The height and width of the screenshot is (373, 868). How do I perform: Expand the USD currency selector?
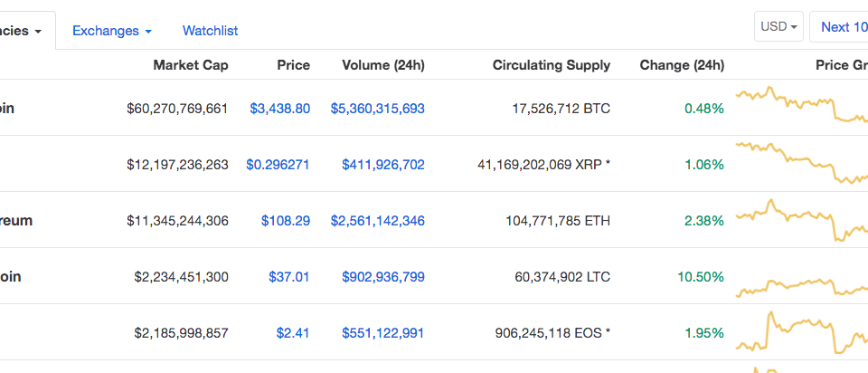point(778,26)
